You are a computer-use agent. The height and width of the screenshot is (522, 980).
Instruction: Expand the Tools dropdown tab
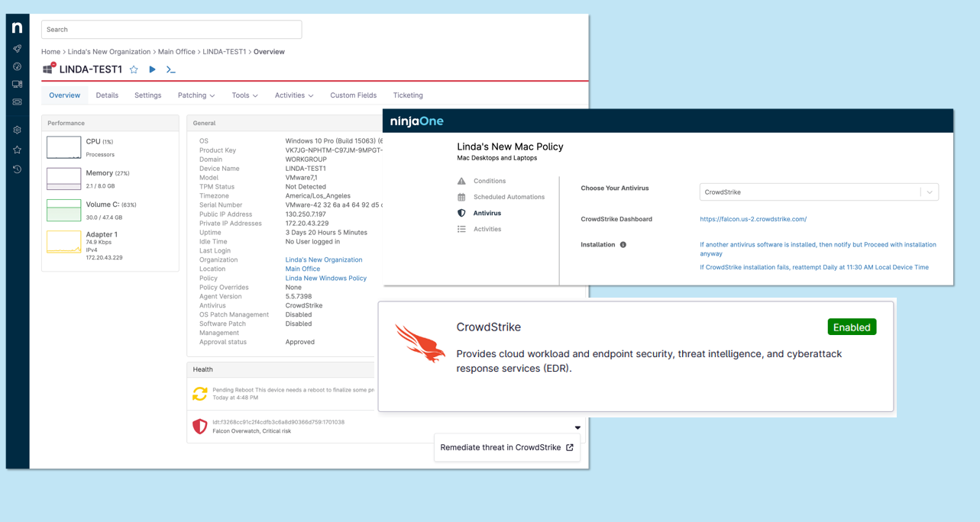point(244,95)
